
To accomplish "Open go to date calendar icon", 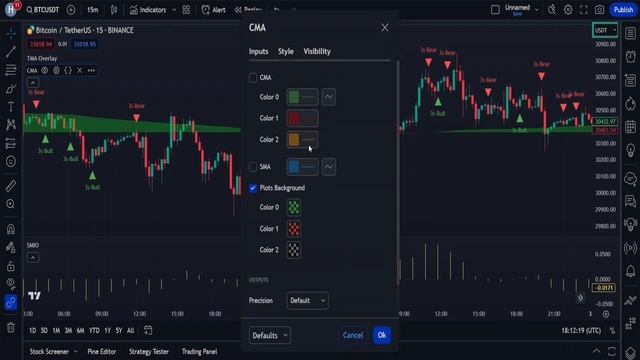I will point(148,330).
